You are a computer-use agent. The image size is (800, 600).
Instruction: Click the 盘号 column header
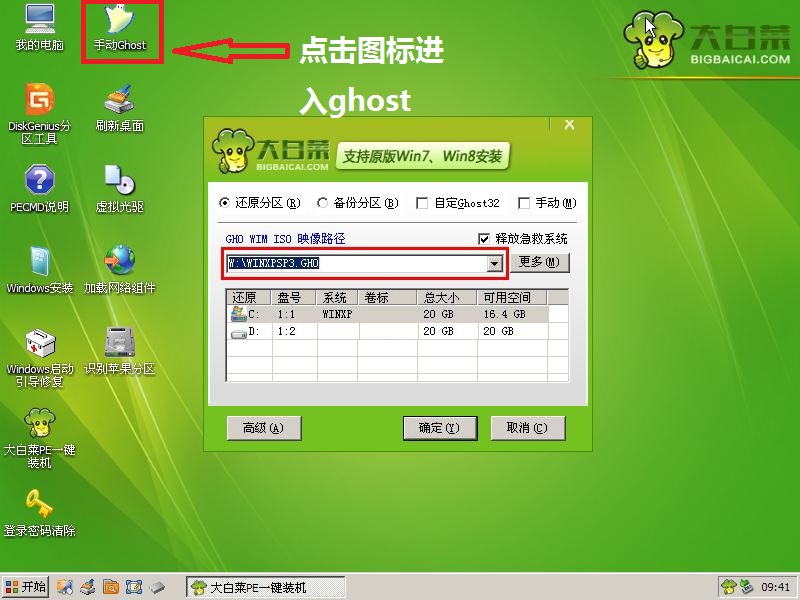click(x=295, y=297)
